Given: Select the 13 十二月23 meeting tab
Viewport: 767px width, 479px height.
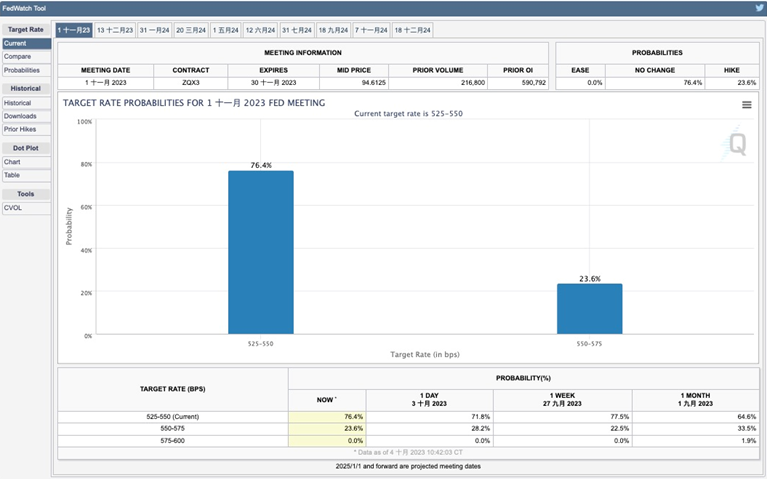Looking at the screenshot, I should pyautogui.click(x=115, y=30).
